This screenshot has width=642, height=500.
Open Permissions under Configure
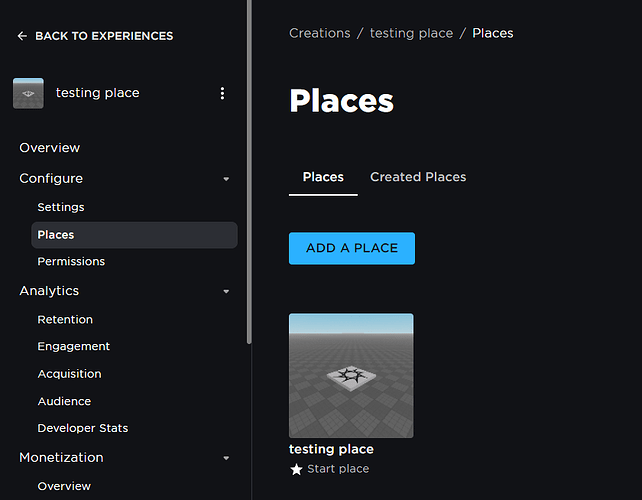pyautogui.click(x=71, y=261)
